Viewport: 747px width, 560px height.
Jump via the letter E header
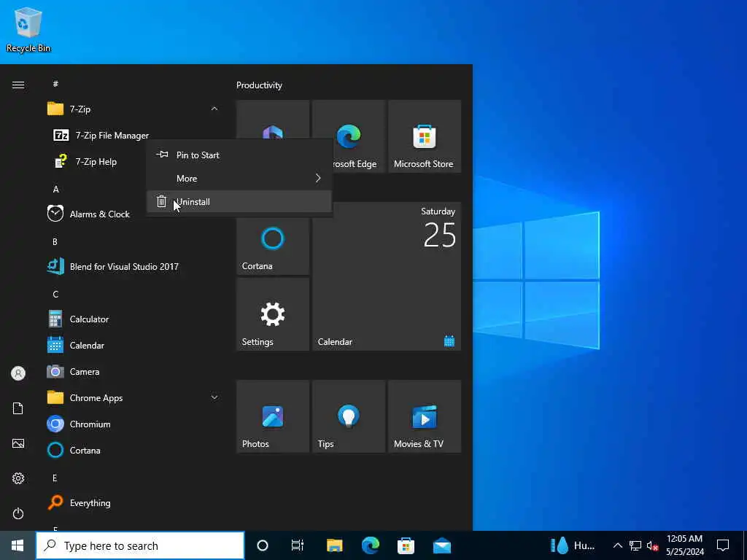55,478
